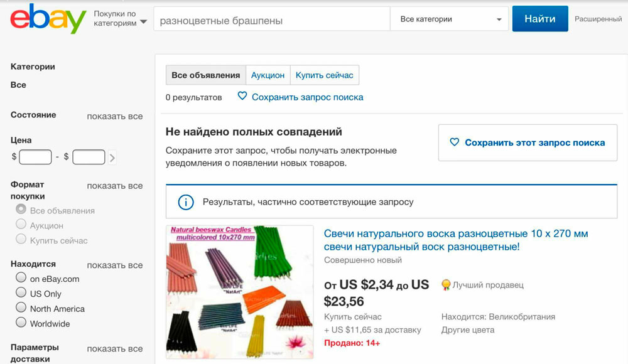Viewport: 628px width, 364px height.
Task: Open the beeswax candles product thumbnail
Action: coord(239,292)
